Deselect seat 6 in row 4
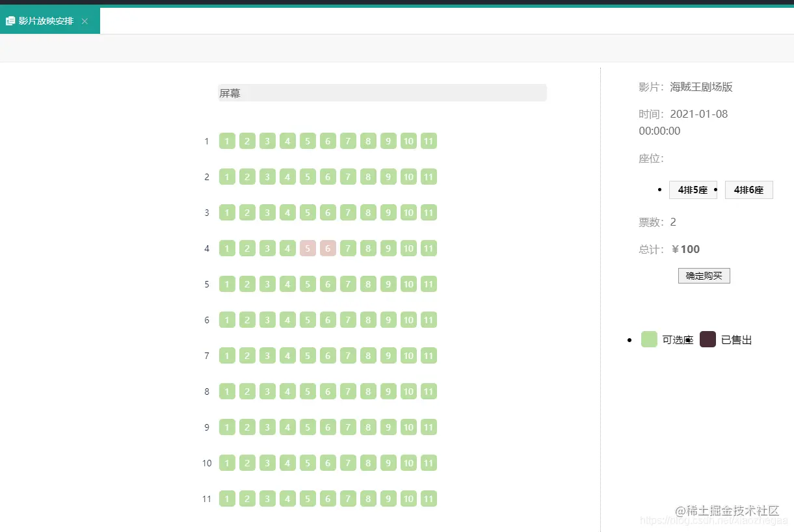Image resolution: width=794 pixels, height=532 pixels. [x=328, y=248]
